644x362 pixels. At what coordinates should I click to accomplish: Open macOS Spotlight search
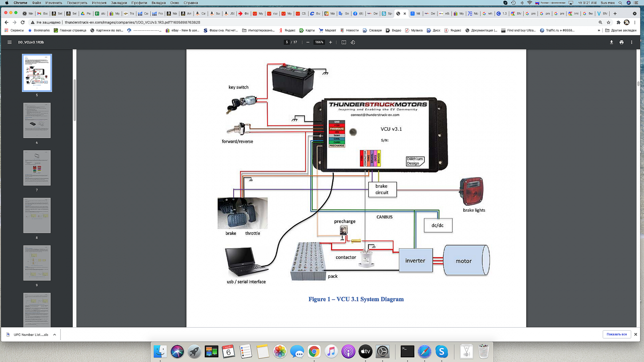tap(620, 3)
